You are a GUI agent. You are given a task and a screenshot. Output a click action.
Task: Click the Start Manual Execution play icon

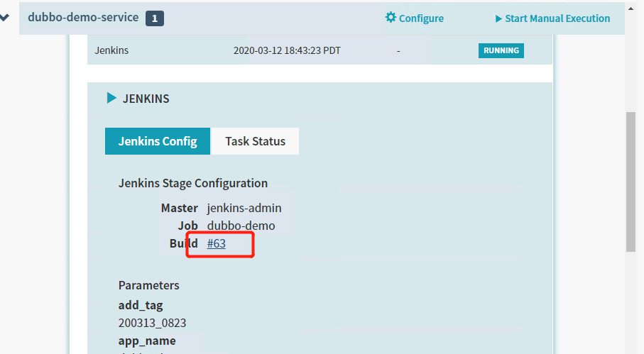(x=498, y=18)
